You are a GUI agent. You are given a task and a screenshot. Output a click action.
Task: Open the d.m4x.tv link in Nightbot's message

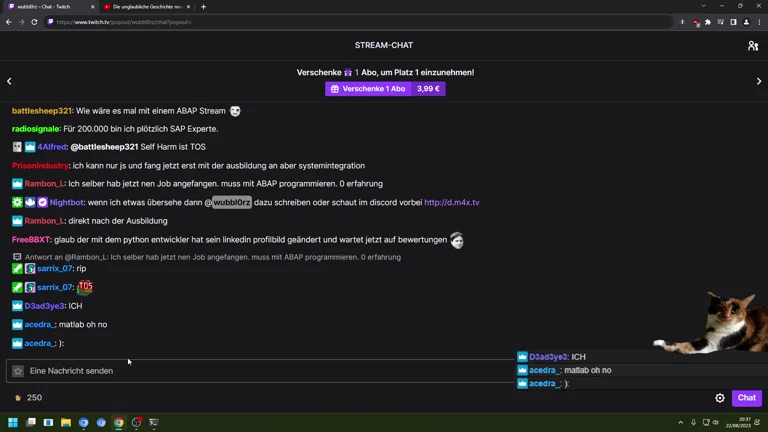tap(451, 202)
